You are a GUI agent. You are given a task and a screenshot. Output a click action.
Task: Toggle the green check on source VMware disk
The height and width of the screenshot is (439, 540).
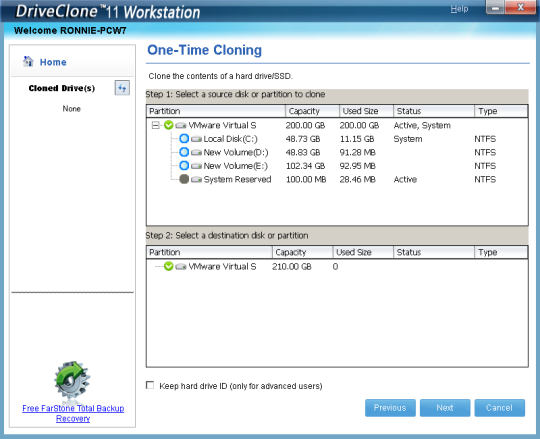168,125
